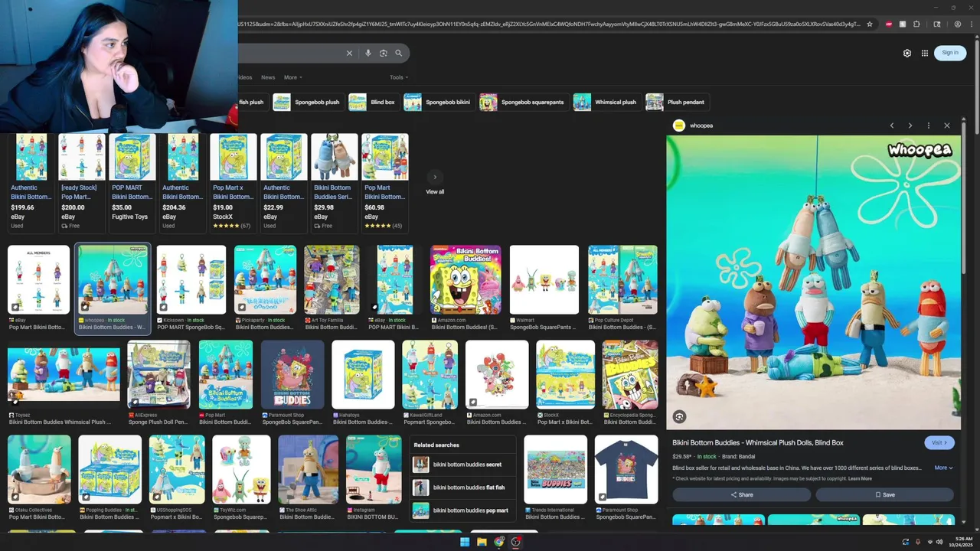Open related search bikini bottom buddies secret

[x=462, y=465]
